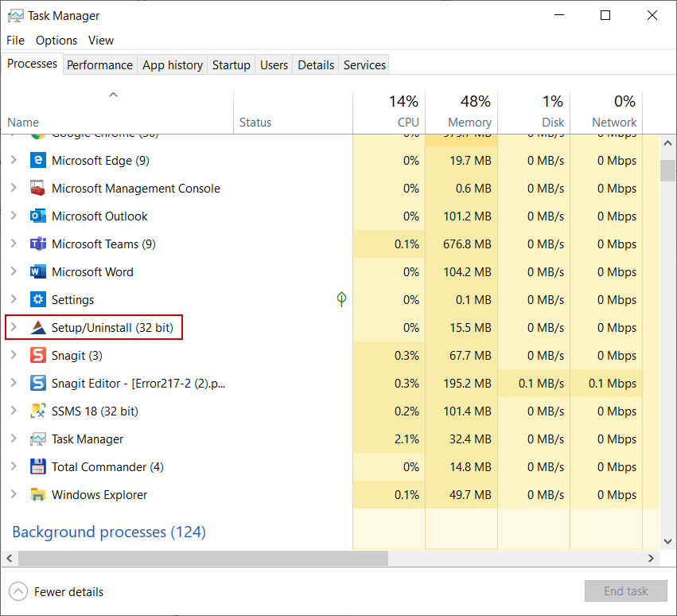Sort by the Disk column header
This screenshot has width=677, height=616.
pos(534,112)
